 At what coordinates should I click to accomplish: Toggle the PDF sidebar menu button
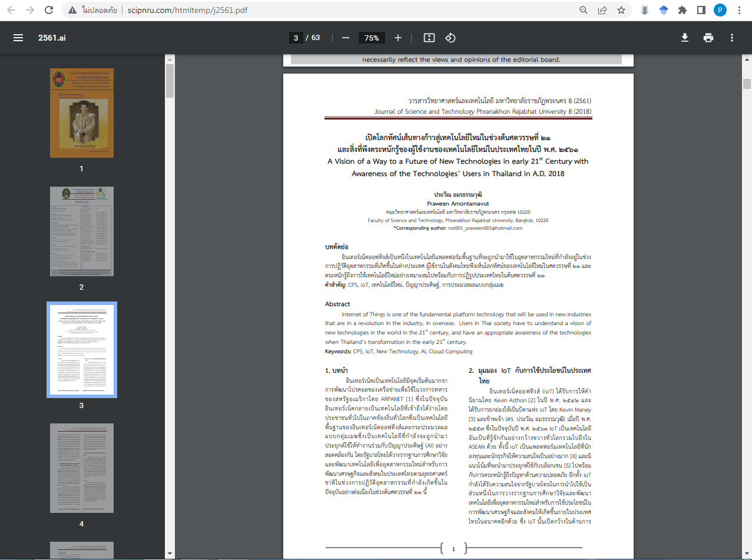click(18, 38)
